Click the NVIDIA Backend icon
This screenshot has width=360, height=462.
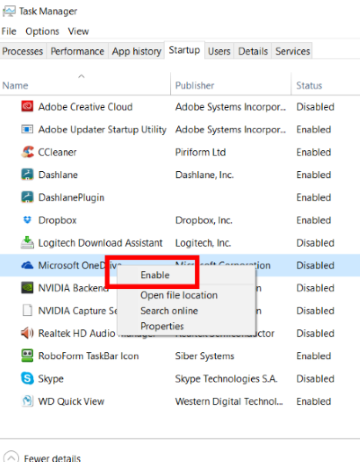[27, 288]
